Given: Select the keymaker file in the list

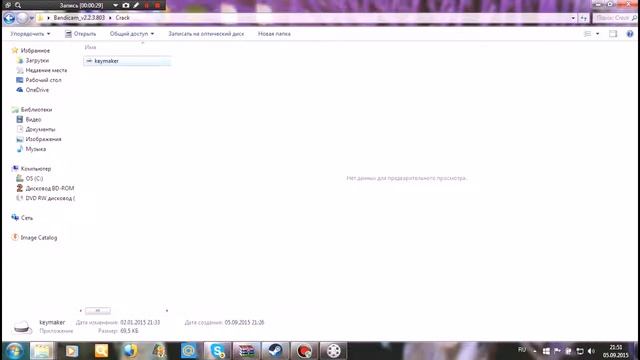Looking at the screenshot, I should [127, 61].
